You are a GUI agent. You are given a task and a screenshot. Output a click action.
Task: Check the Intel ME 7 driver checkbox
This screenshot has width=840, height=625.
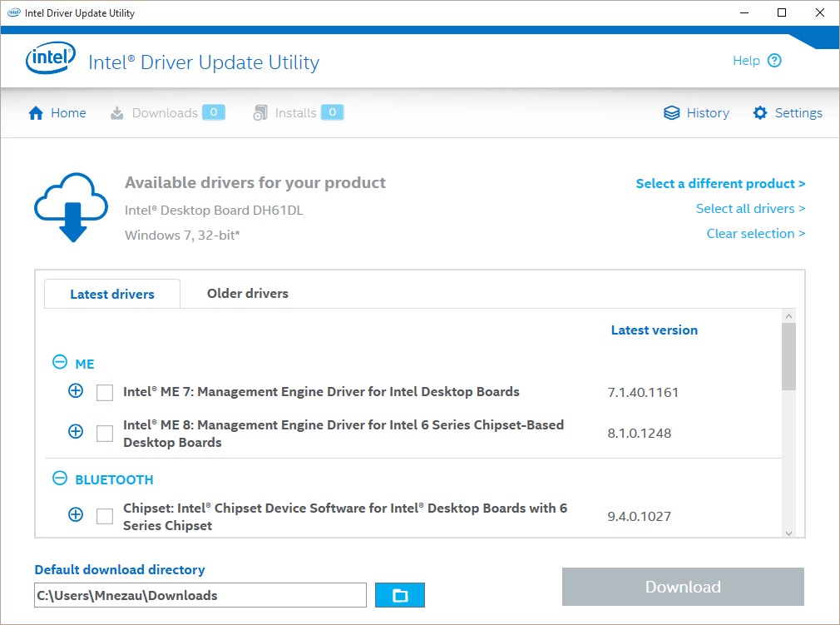(x=105, y=392)
